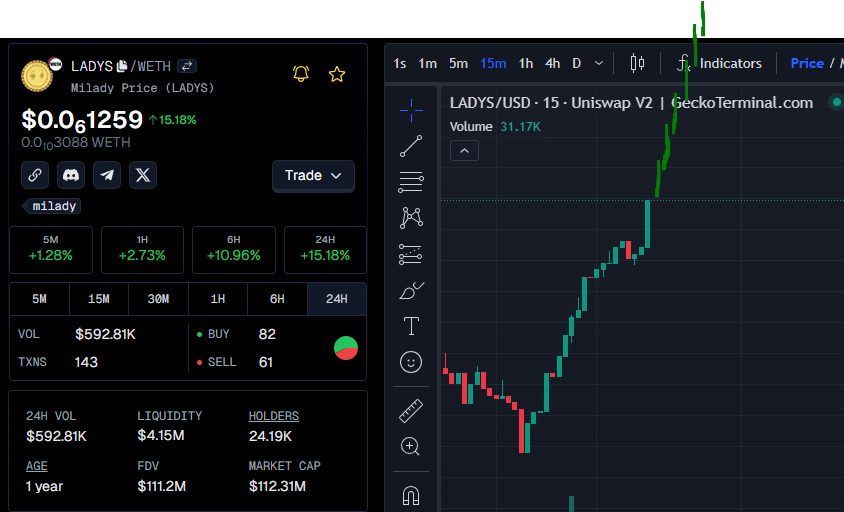Set chart interval to 1h
The width and height of the screenshot is (844, 512).
point(526,64)
